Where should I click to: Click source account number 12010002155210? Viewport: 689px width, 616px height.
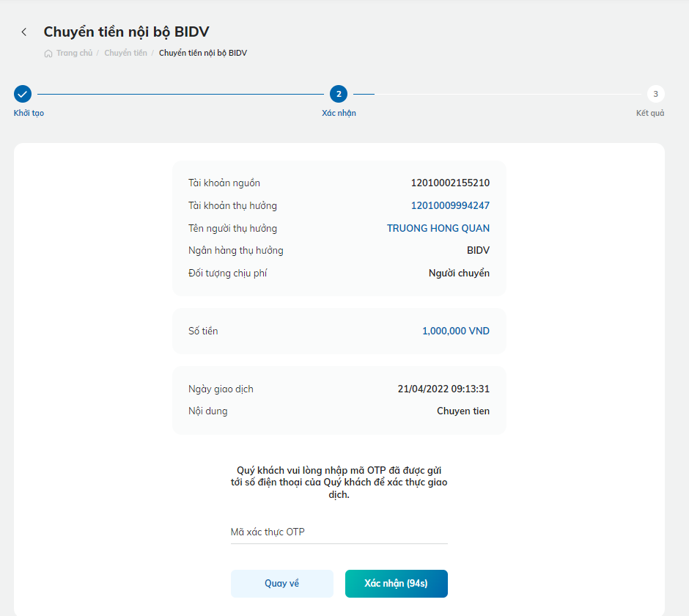click(450, 183)
